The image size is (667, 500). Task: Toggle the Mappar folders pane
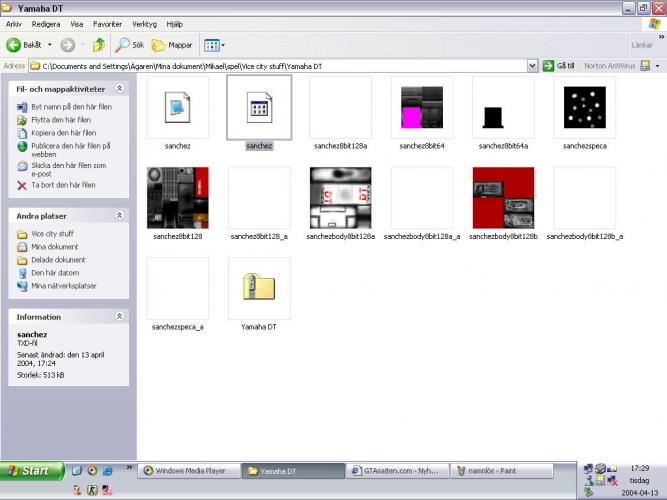(172, 45)
